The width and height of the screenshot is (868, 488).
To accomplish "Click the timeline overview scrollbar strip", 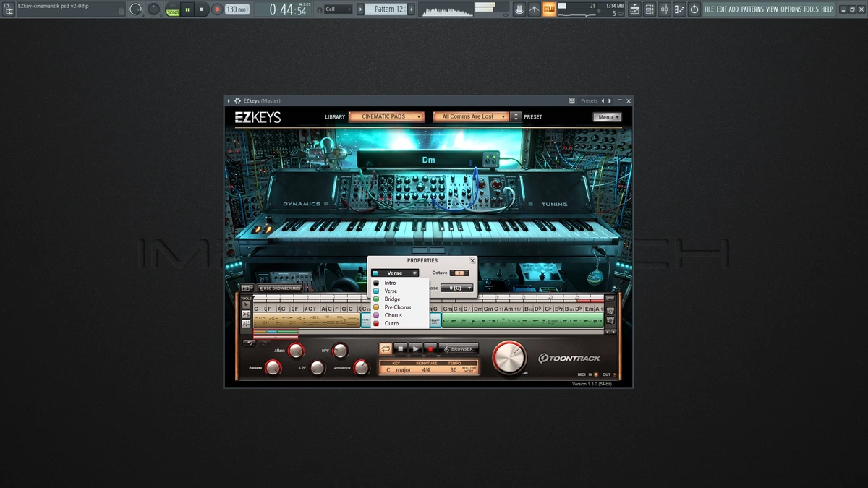I will point(427,332).
